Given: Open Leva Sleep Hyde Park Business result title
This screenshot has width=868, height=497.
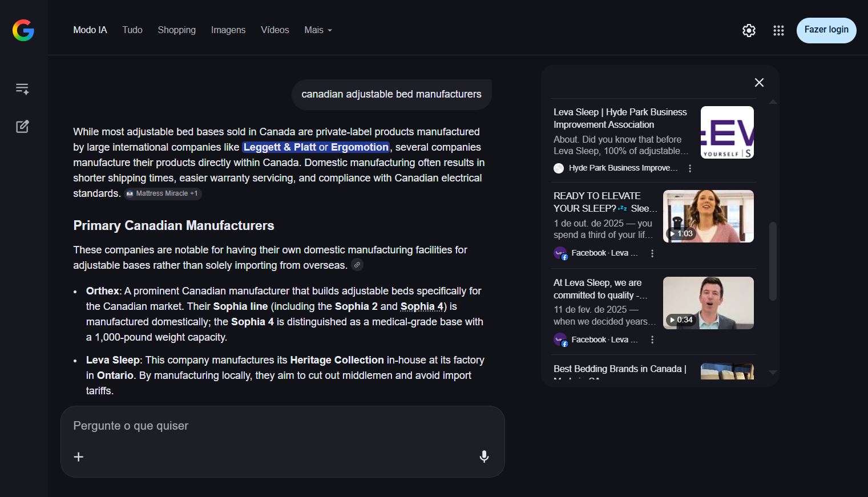Looking at the screenshot, I should click(620, 118).
